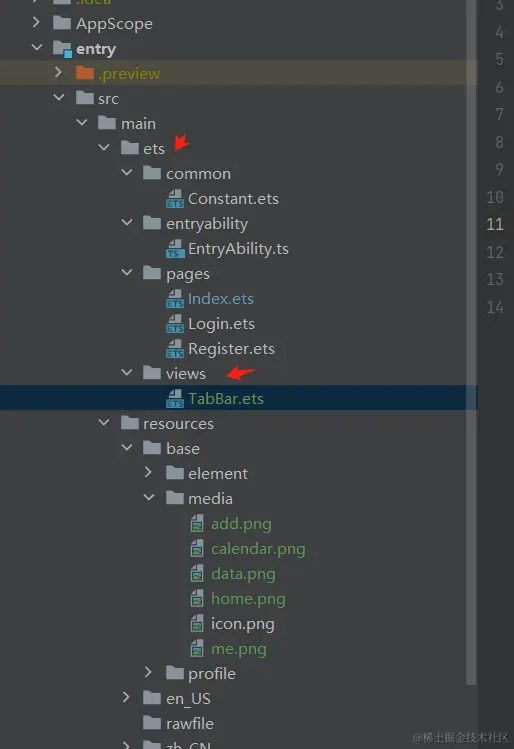Viewport: 514px width, 749px height.
Task: Click the main folder icon
Action: tap(107, 123)
